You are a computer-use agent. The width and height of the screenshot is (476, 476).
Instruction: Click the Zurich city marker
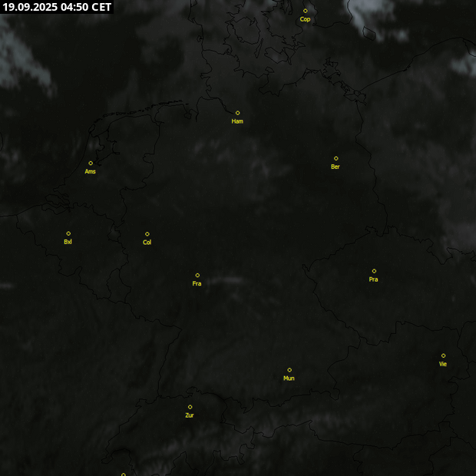[190, 407]
